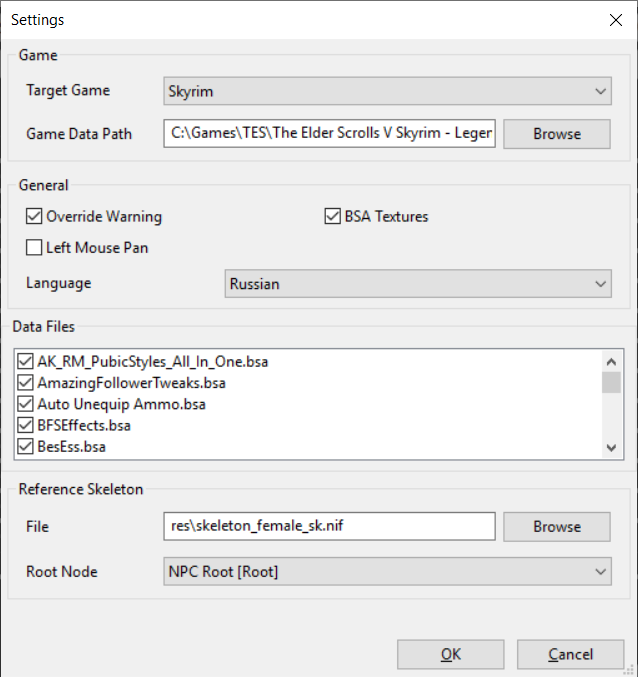Click the skeleton File path field
Viewport: 638px width, 677px height.
click(x=329, y=527)
